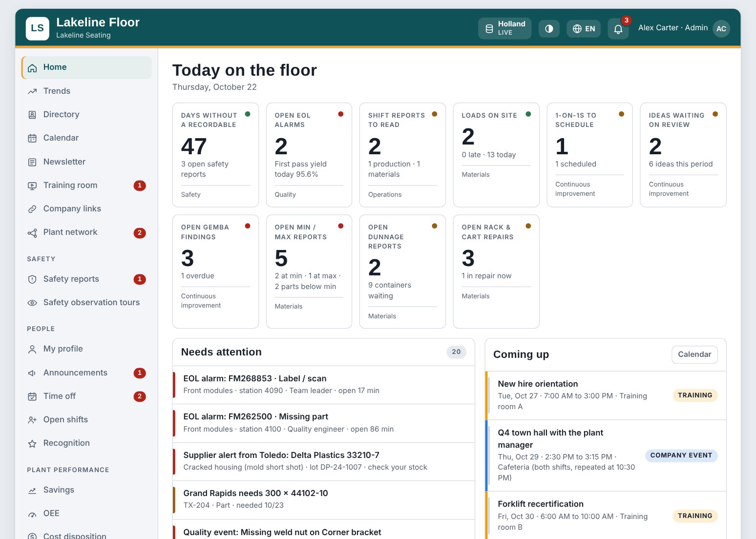Click the Open shifts icon
The height and width of the screenshot is (539, 756).
point(32,420)
